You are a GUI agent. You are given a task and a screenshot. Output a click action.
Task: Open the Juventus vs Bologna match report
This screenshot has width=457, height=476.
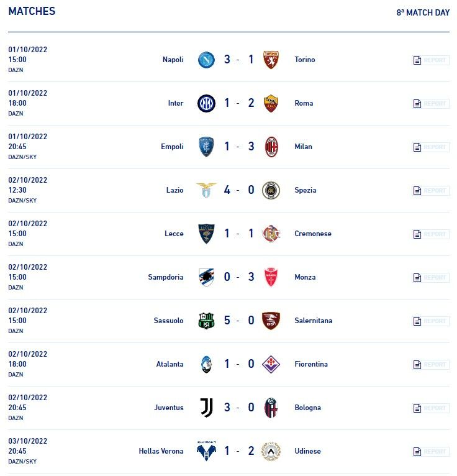pos(431,408)
